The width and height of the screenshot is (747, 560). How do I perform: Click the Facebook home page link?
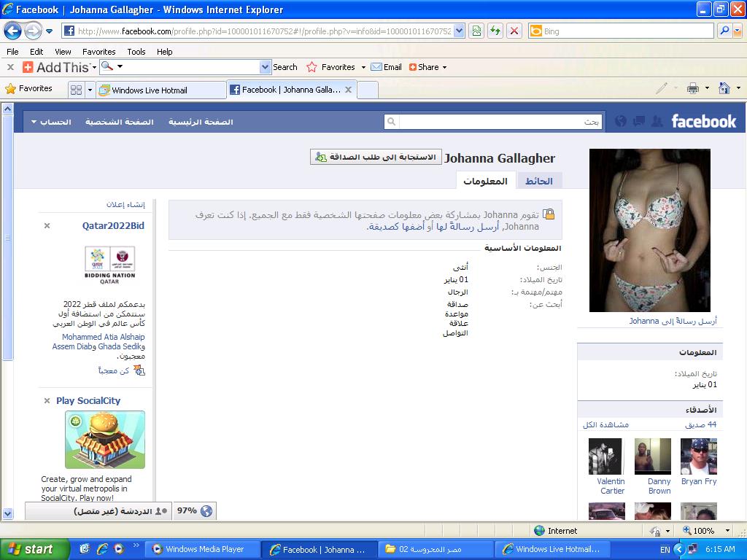click(201, 122)
